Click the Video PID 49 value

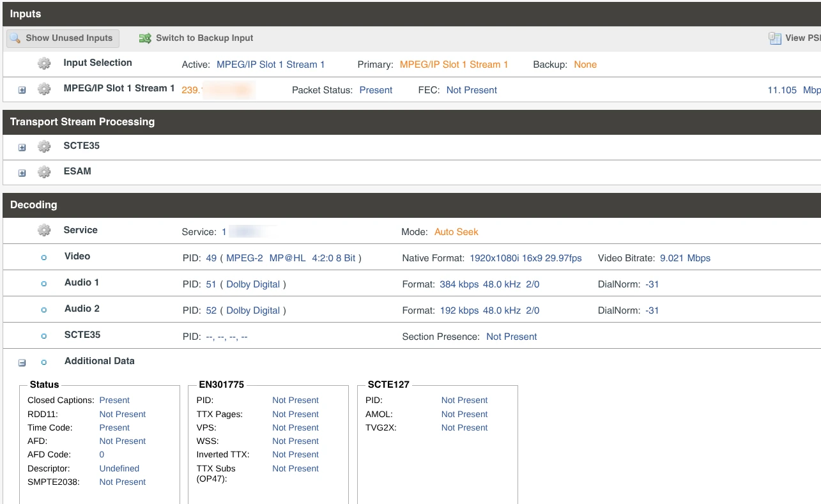(211, 258)
